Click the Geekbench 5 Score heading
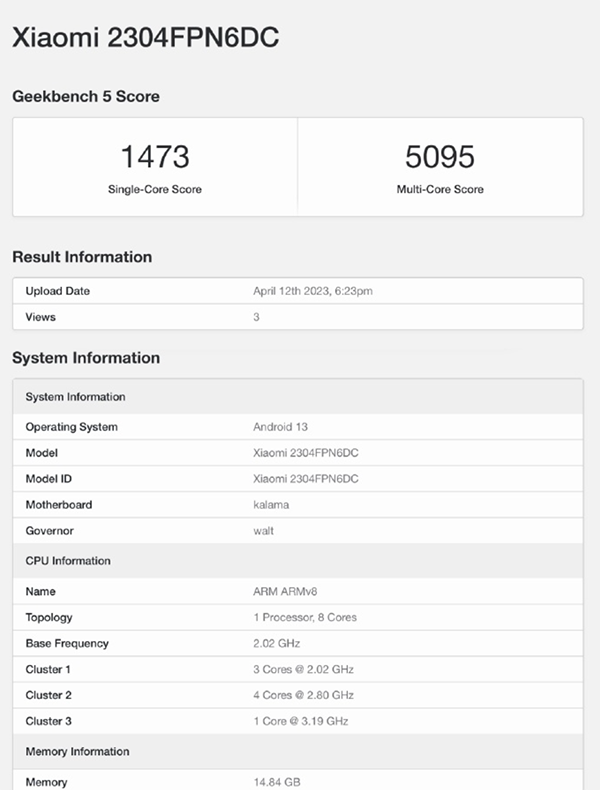The image size is (600, 790). coord(86,97)
